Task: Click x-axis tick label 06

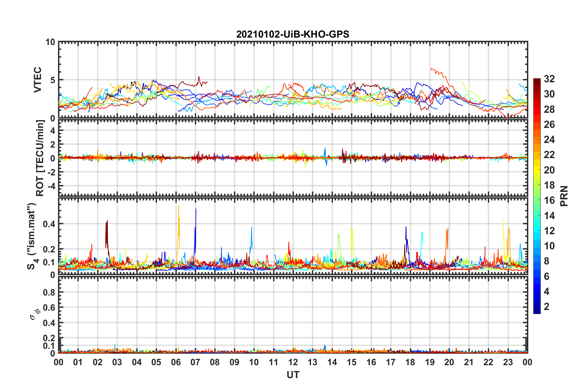Action: click(176, 362)
